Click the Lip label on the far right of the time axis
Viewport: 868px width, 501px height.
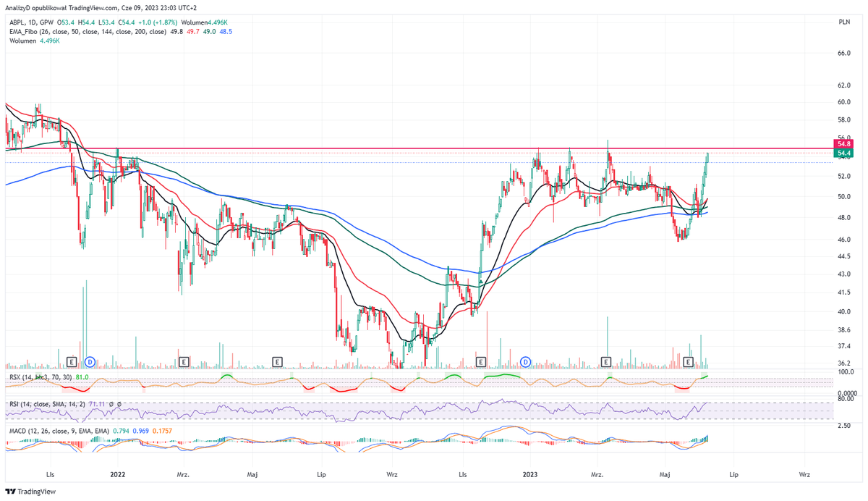point(733,475)
